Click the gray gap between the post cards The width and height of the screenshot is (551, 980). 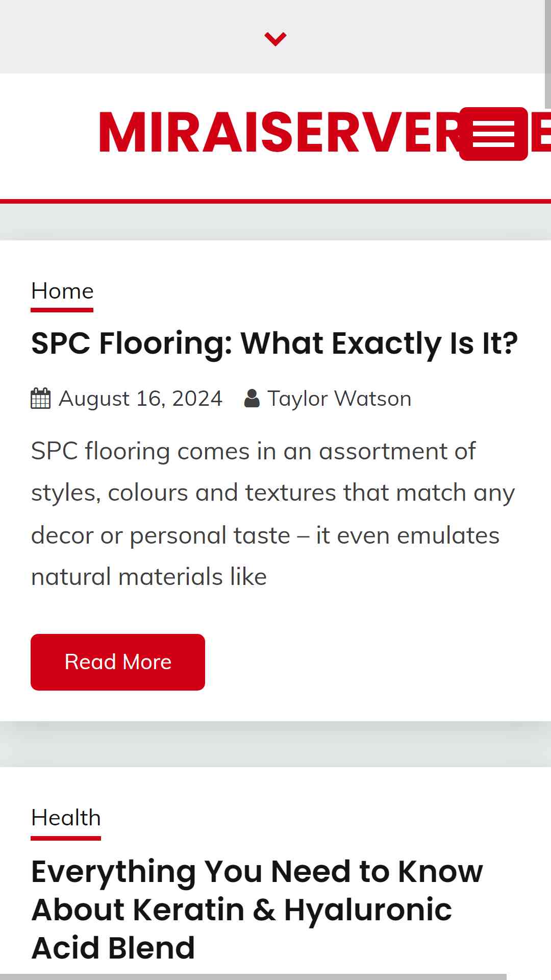coord(275,744)
